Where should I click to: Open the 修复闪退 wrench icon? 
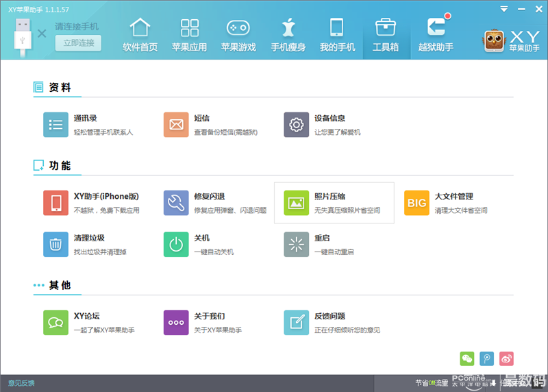point(176,203)
